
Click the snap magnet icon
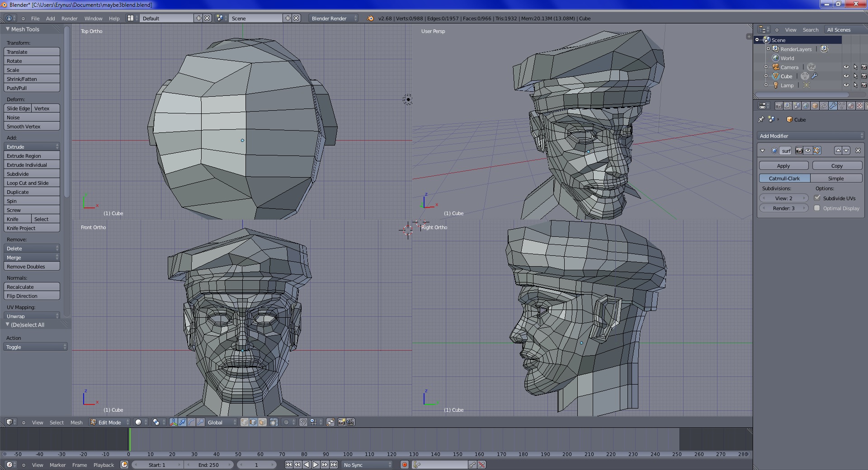pos(303,422)
